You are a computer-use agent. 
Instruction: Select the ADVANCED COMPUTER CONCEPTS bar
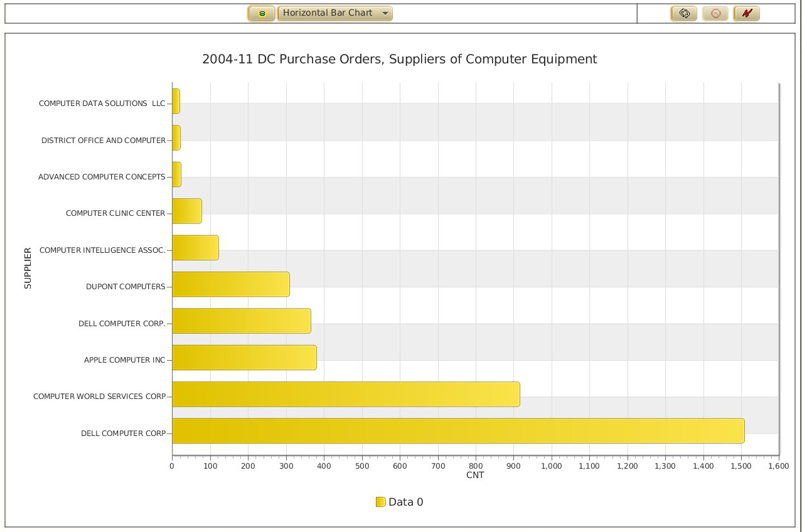[176, 174]
